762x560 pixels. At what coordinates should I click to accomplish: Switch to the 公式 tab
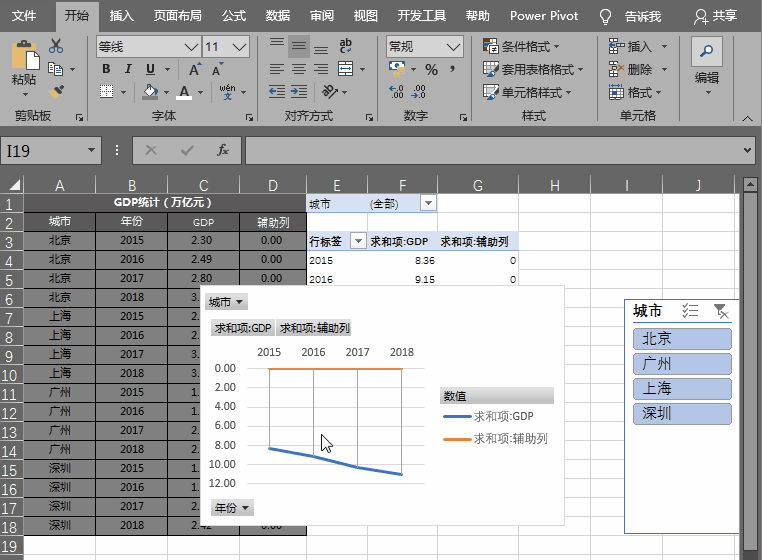234,16
